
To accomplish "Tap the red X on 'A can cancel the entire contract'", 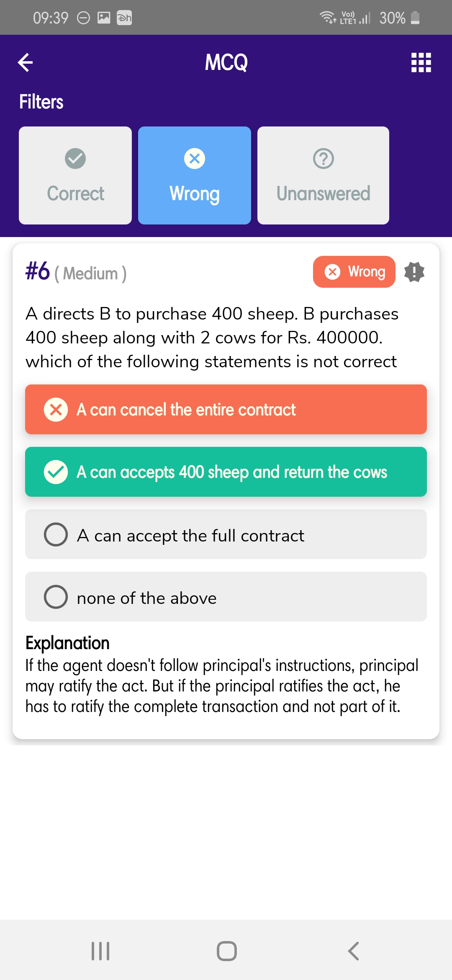I will tap(56, 410).
